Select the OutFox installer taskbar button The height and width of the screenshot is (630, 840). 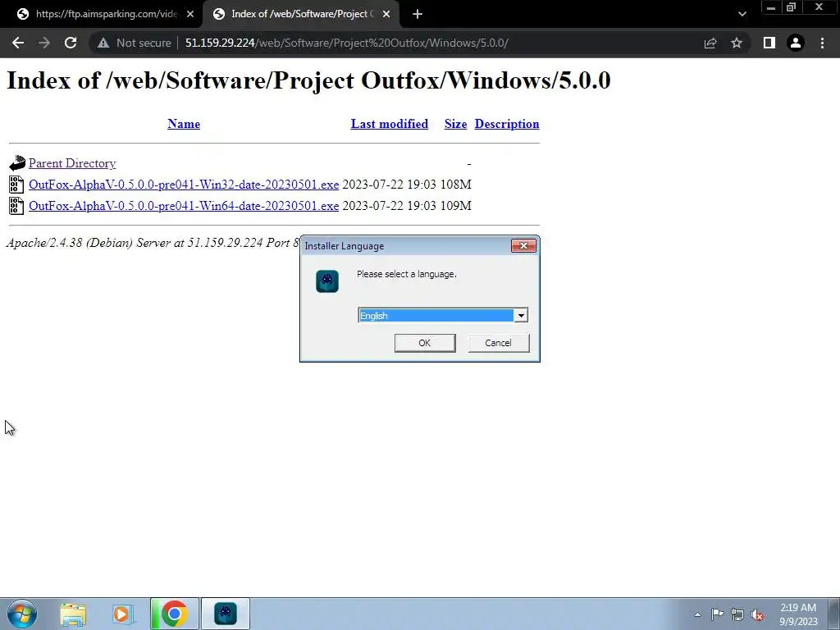[226, 614]
